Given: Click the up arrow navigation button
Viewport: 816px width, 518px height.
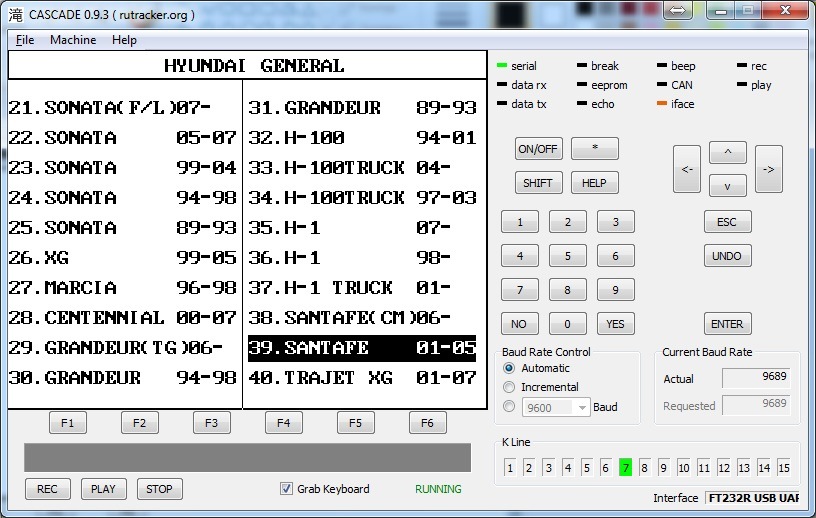Looking at the screenshot, I should pyautogui.click(x=728, y=152).
